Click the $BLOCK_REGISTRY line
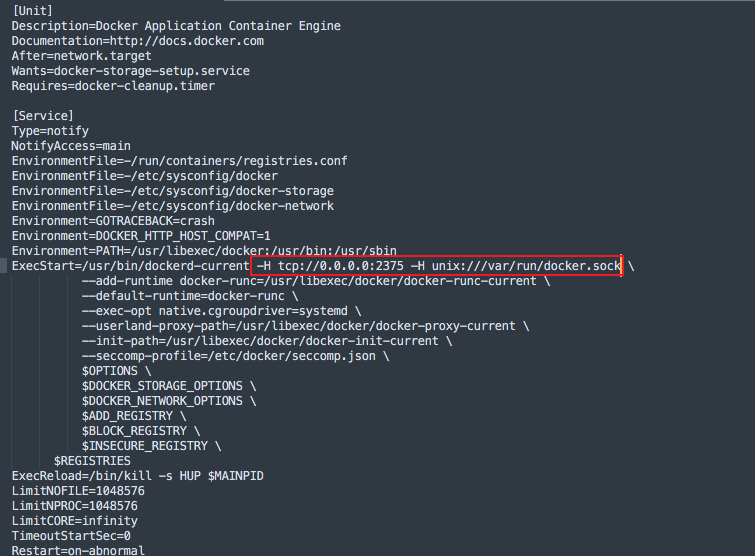This screenshot has width=755, height=556. pos(141,430)
